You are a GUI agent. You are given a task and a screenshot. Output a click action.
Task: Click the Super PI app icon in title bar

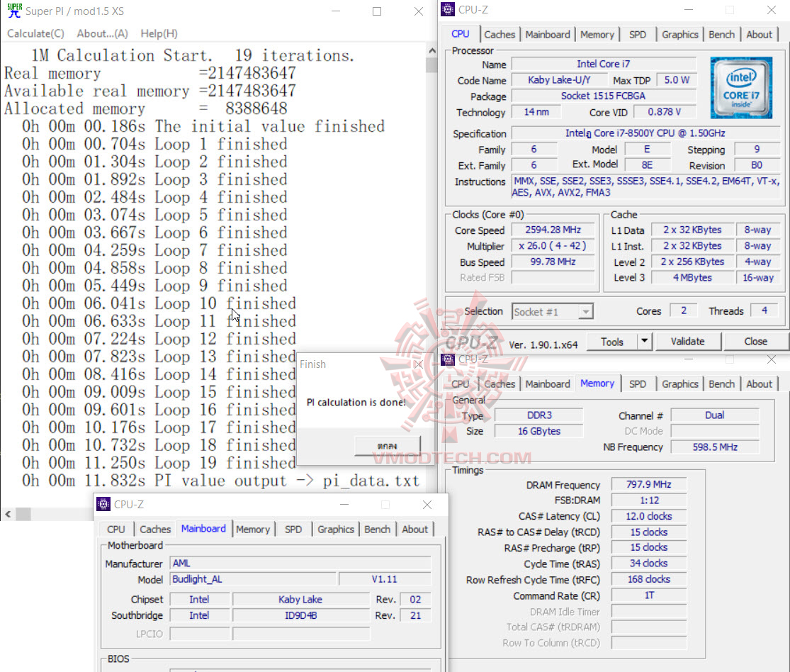pos(14,11)
